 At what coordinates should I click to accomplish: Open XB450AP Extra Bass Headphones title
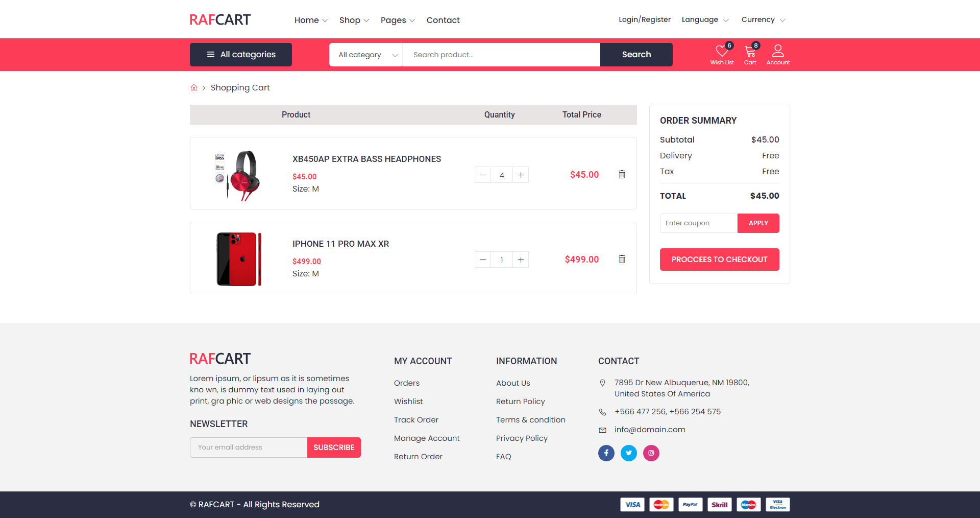366,159
